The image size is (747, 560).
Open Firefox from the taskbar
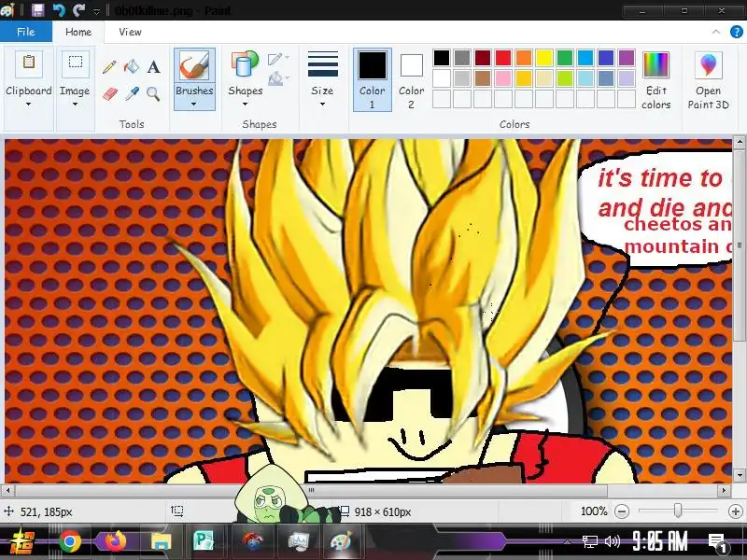pyautogui.click(x=115, y=541)
